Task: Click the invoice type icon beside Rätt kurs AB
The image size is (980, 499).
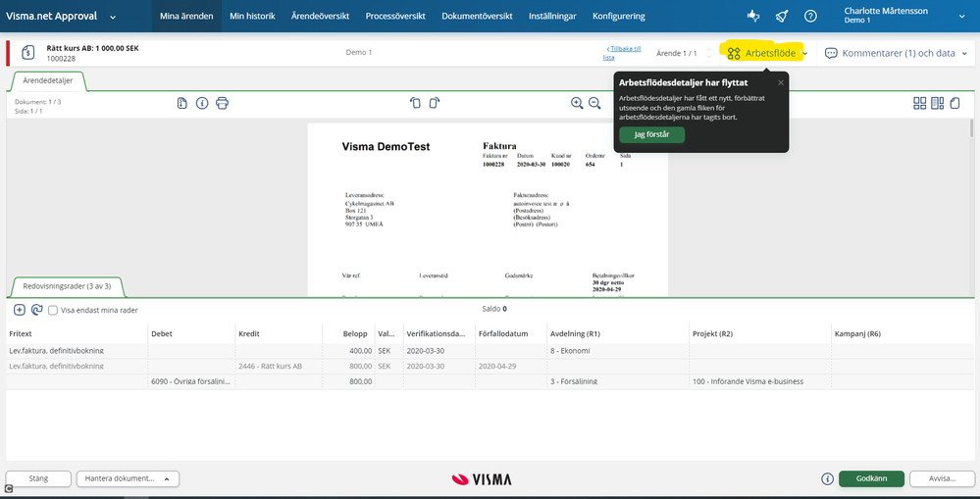Action: tap(28, 53)
